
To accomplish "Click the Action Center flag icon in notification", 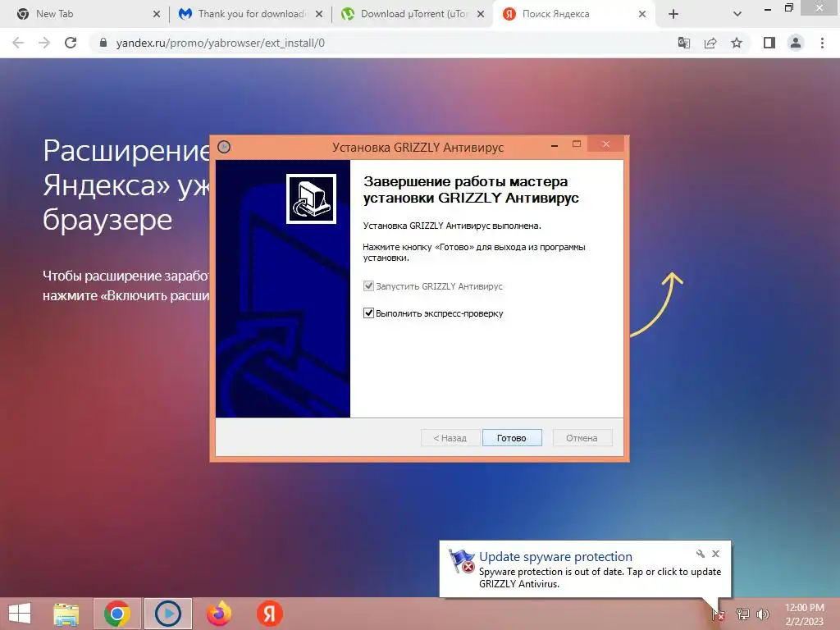I will click(461, 561).
